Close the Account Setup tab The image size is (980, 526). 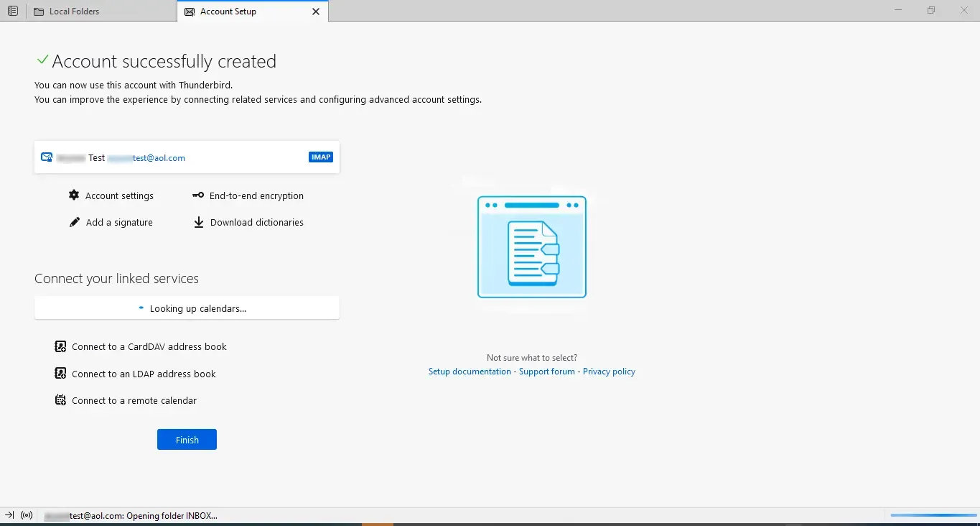[316, 11]
